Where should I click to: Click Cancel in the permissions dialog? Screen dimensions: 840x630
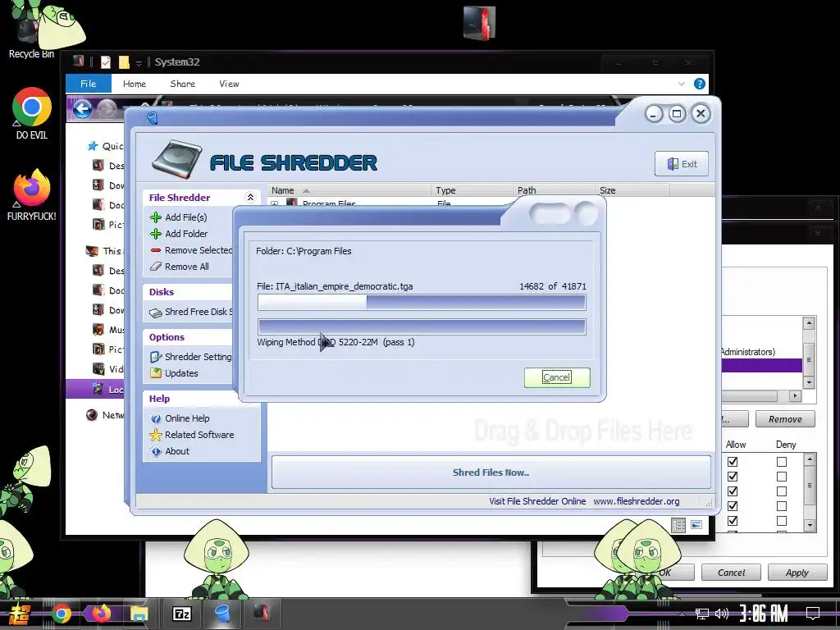coord(731,573)
